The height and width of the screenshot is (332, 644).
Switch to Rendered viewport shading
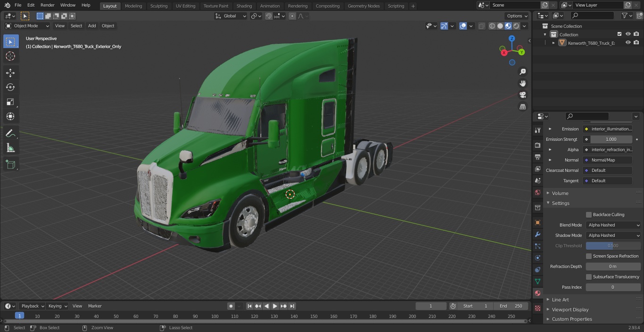coord(516,26)
